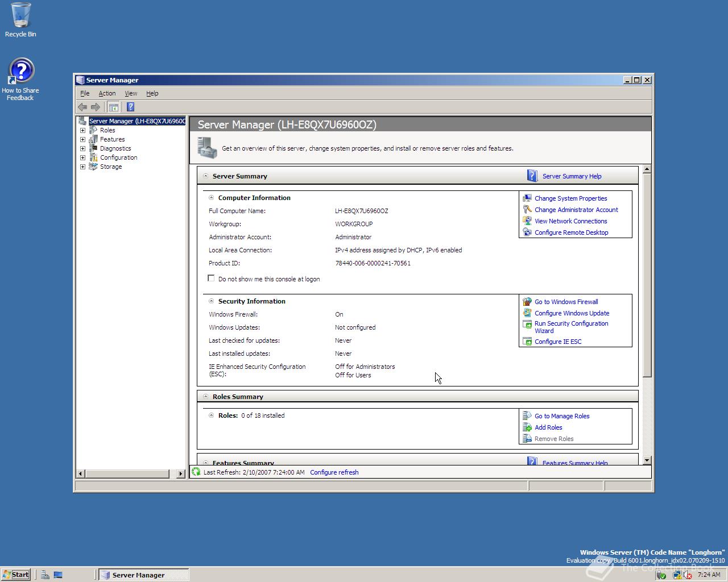Image resolution: width=728 pixels, height=582 pixels.
Task: Click the Change System Properties icon
Action: click(x=527, y=198)
